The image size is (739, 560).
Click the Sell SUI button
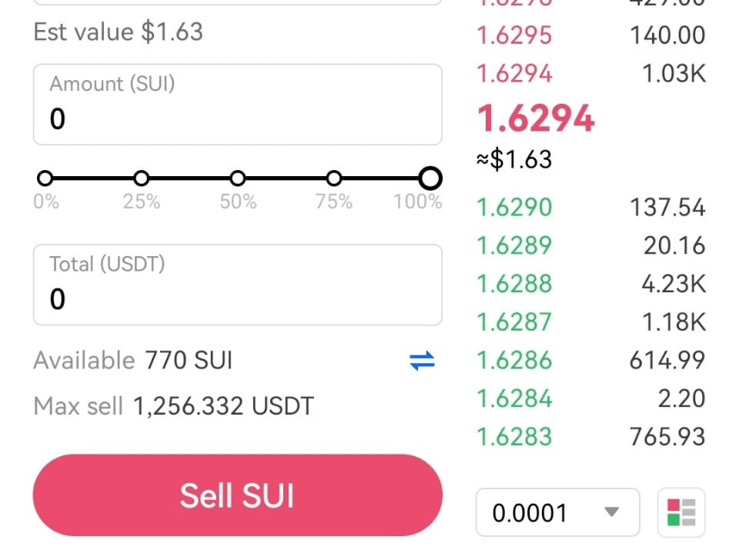pos(238,495)
